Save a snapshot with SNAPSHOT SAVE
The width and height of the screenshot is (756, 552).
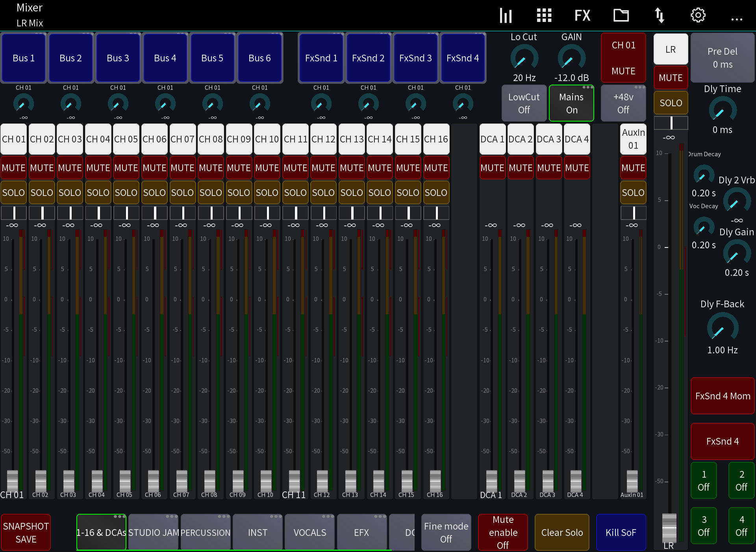26,532
